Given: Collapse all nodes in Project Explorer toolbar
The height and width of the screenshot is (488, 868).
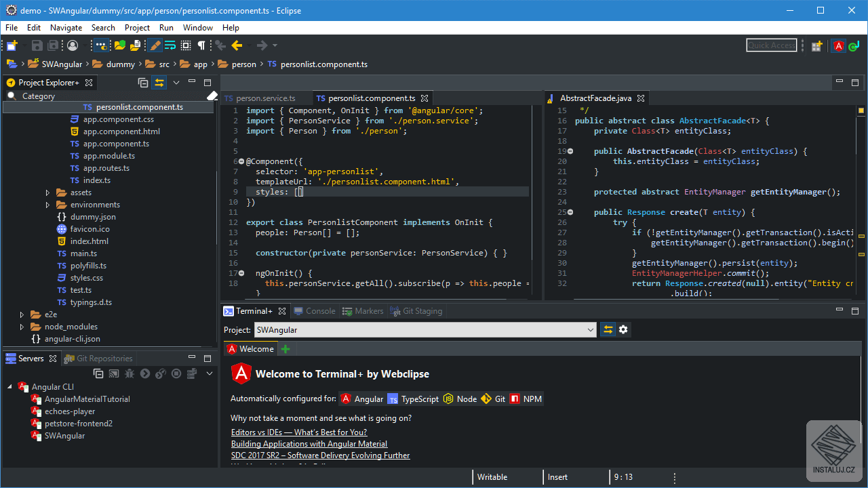Looking at the screenshot, I should click(143, 82).
